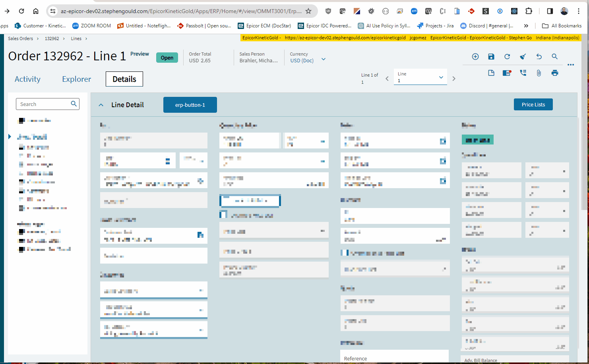Image resolution: width=589 pixels, height=364 pixels.
Task: Click the magnifier inside the sidebar Search box
Action: pyautogui.click(x=74, y=104)
